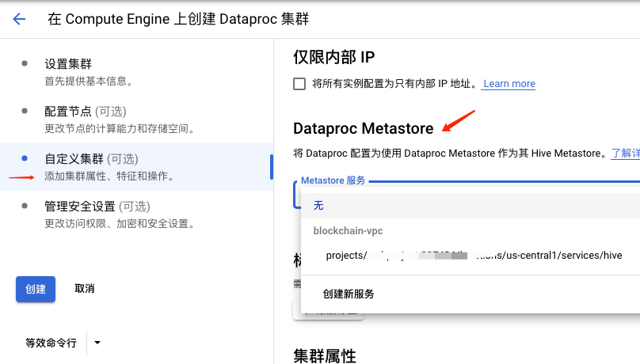Click the 集群属性 heading
The height and width of the screenshot is (364, 640).
[x=325, y=356]
